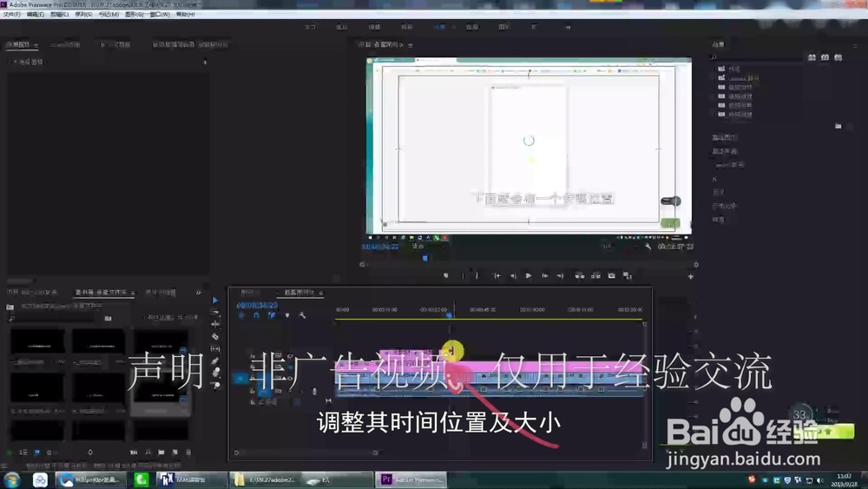Open timeline display settings wrench
This screenshot has width=868, height=489.
[x=302, y=315]
